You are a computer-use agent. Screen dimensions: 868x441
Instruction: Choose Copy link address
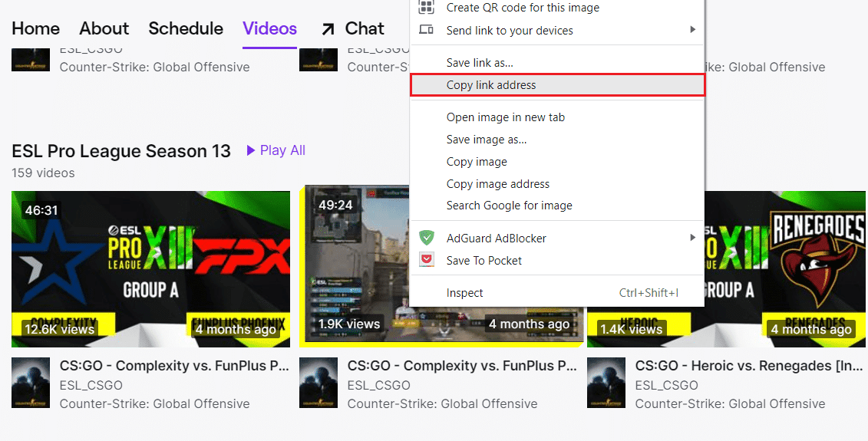(x=557, y=85)
